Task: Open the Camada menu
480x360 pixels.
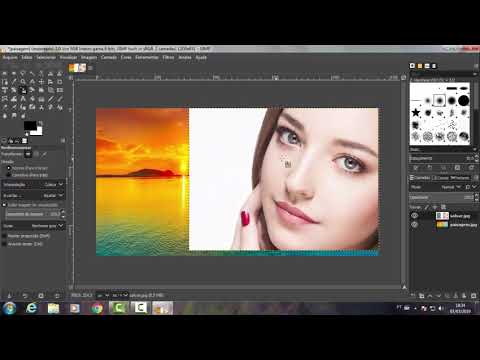Action: point(109,57)
